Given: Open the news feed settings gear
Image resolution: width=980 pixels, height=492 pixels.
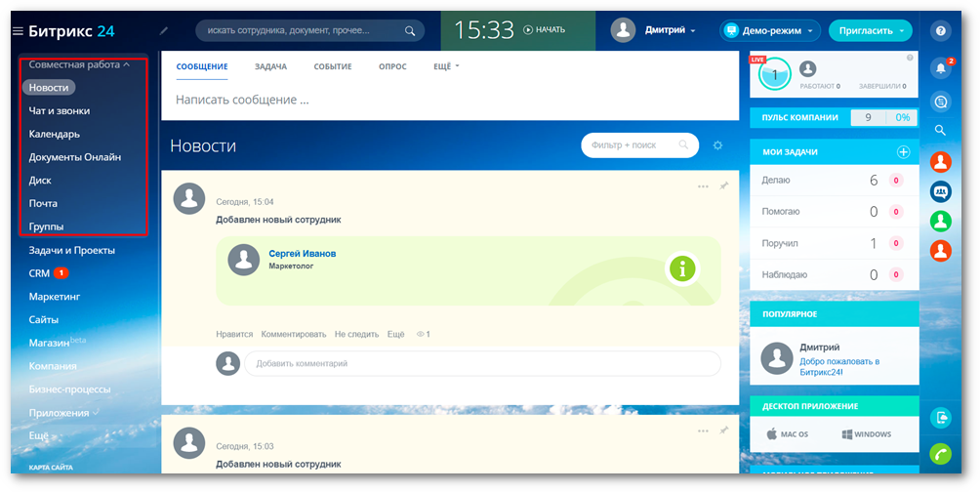Looking at the screenshot, I should click(717, 145).
